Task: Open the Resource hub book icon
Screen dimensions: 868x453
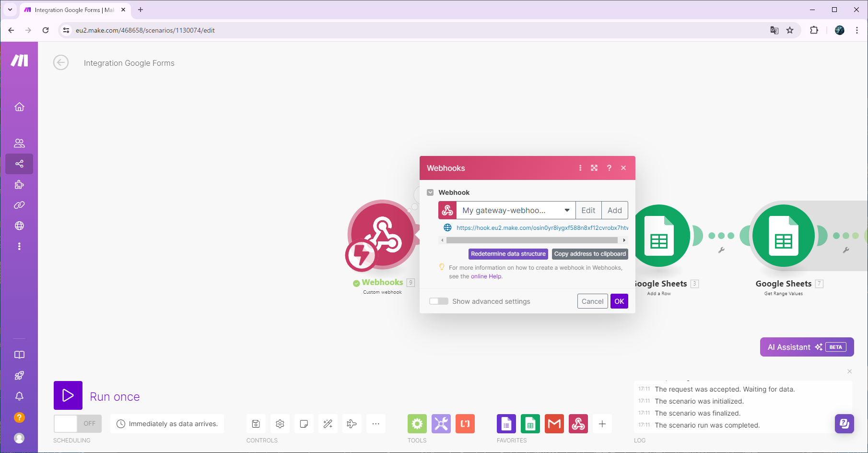Action: click(x=19, y=355)
